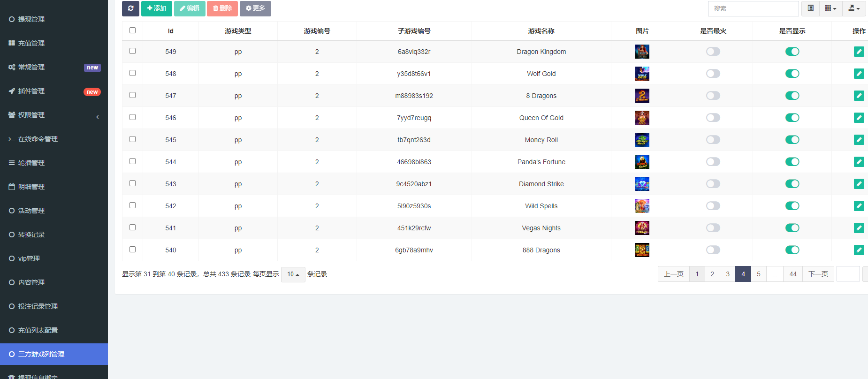Open 活动管理 in sidebar
Screen dimensions: 868x379
(54, 211)
